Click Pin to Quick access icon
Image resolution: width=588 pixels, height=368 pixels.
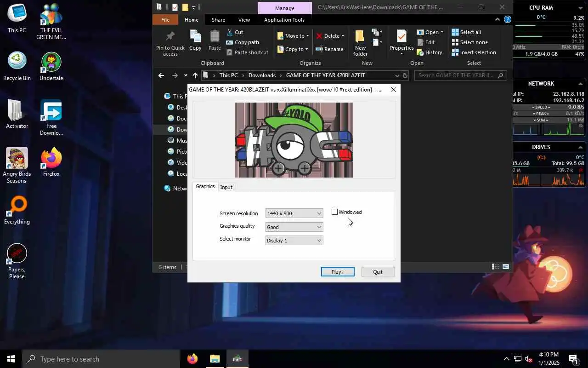(x=170, y=43)
